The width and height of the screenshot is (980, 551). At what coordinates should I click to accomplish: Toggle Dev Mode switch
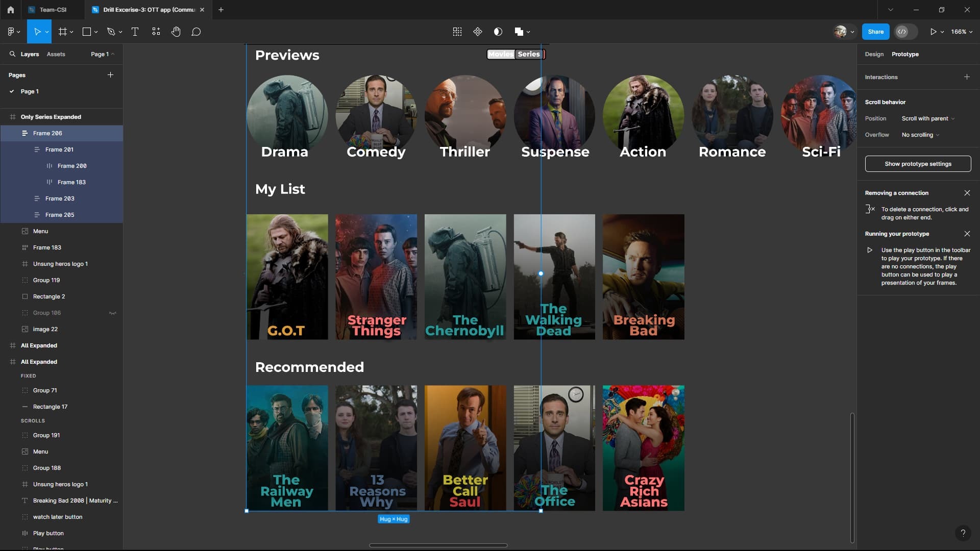[x=906, y=32]
